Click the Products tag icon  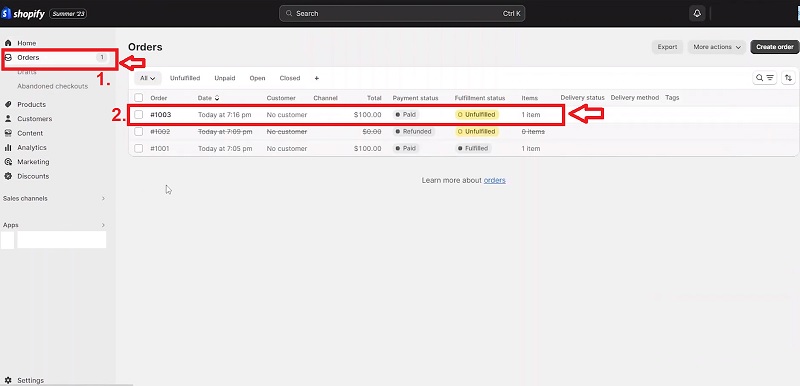click(8, 105)
